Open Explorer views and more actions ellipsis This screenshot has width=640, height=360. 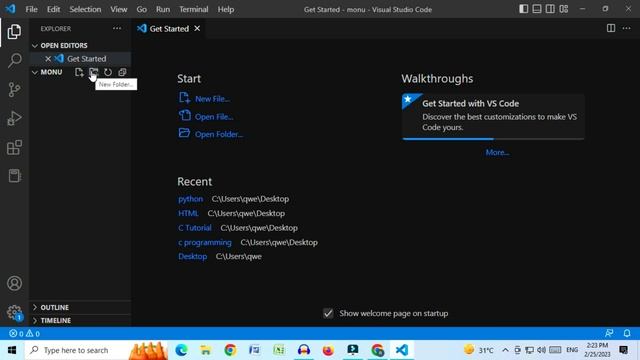(x=117, y=29)
